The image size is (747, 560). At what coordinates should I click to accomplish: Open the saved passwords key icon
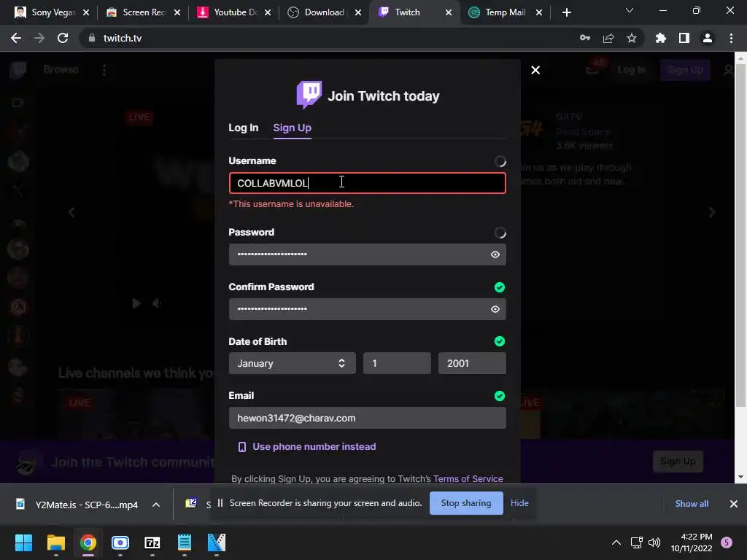tap(585, 38)
